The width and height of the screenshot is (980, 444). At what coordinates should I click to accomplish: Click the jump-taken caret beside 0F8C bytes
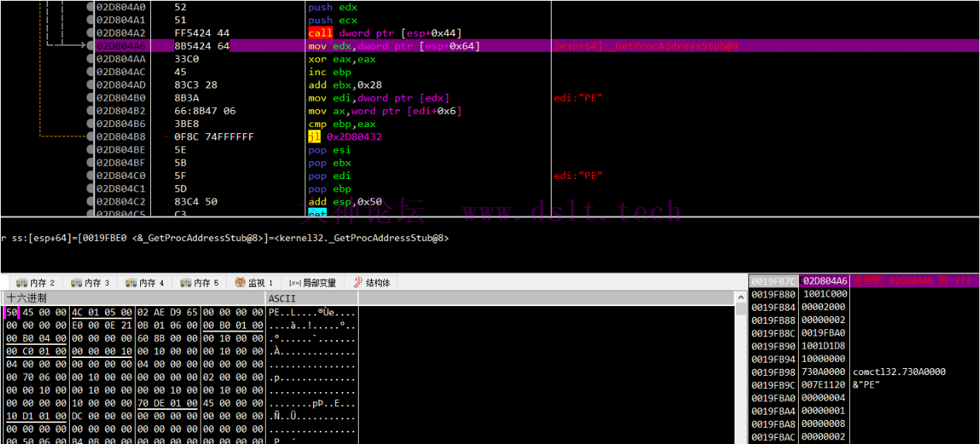pos(166,137)
